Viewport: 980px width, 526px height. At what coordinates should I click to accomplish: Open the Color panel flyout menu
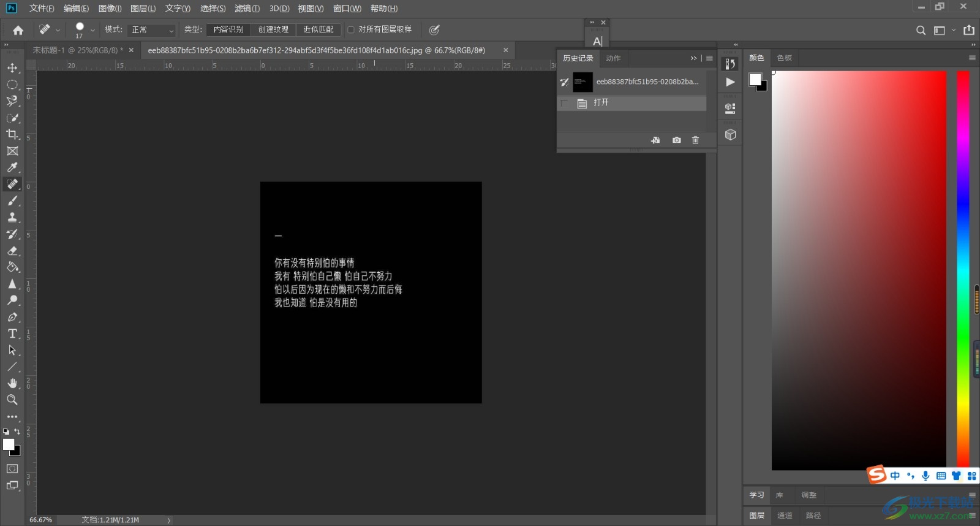tap(972, 58)
